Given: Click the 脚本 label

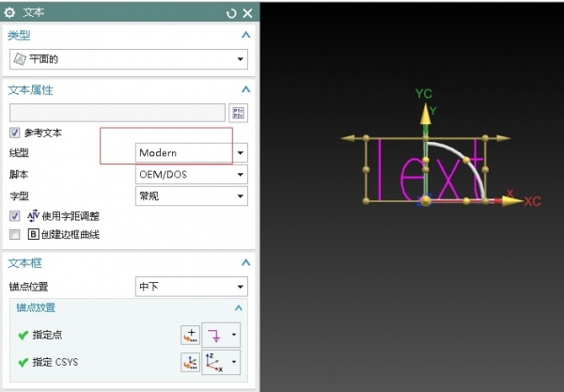Looking at the screenshot, I should coord(19,175).
